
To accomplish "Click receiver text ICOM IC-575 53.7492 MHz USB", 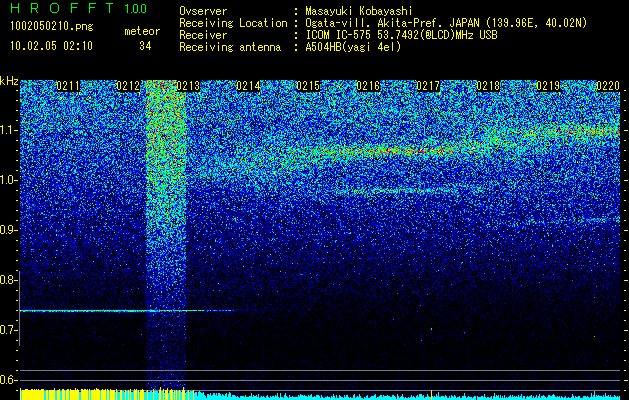I will (402, 35).
